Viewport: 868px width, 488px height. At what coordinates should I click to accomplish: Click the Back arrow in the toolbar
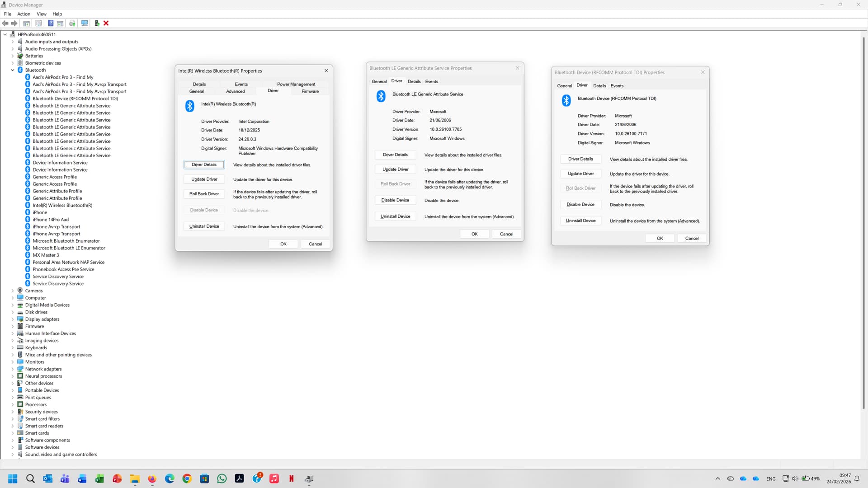pyautogui.click(x=5, y=23)
